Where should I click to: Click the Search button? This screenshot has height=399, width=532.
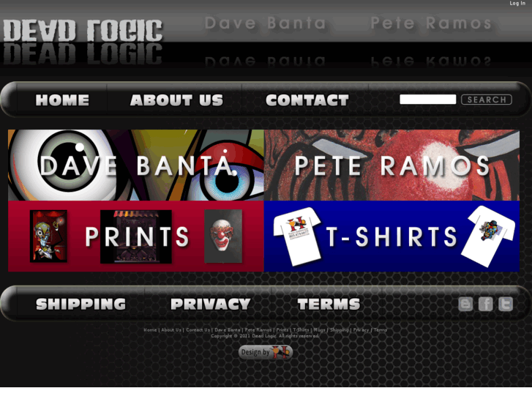pyautogui.click(x=487, y=100)
